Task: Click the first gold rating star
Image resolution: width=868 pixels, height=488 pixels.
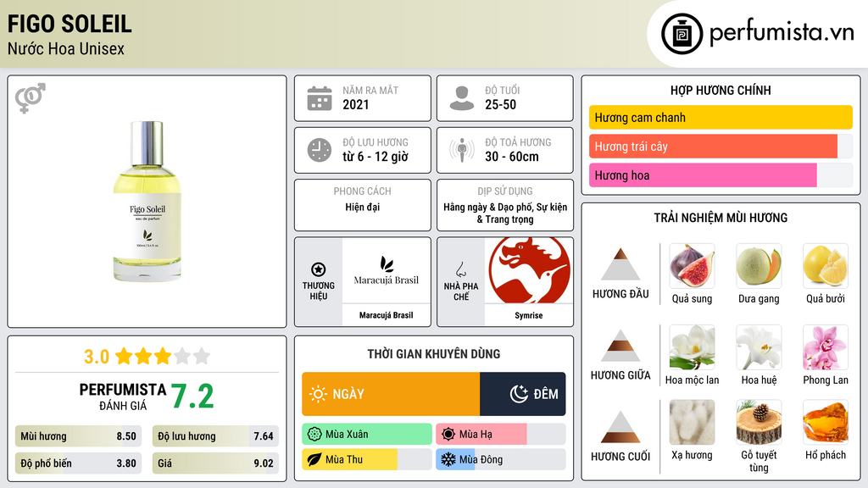Action: pos(124,356)
